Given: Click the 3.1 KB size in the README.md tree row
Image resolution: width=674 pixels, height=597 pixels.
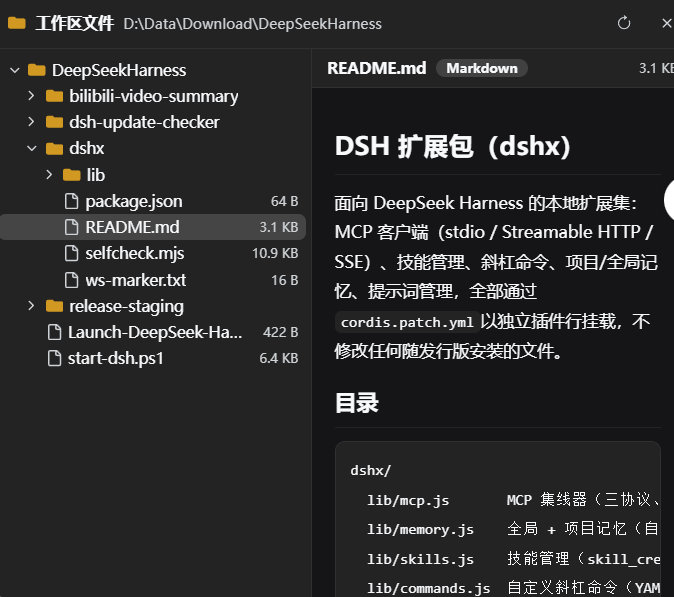Looking at the screenshot, I should pyautogui.click(x=279, y=227).
